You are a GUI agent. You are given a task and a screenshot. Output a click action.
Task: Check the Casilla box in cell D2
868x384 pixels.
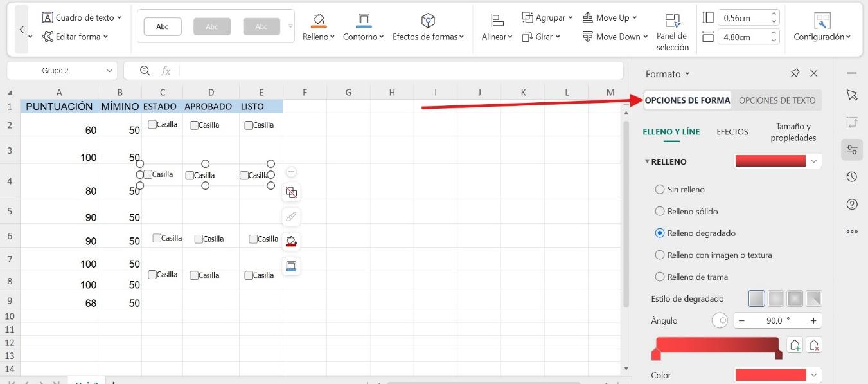click(194, 125)
